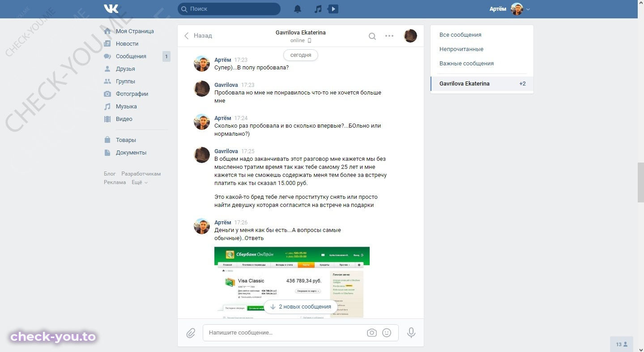Open the notifications bell
Image resolution: width=644 pixels, height=352 pixels.
click(298, 9)
